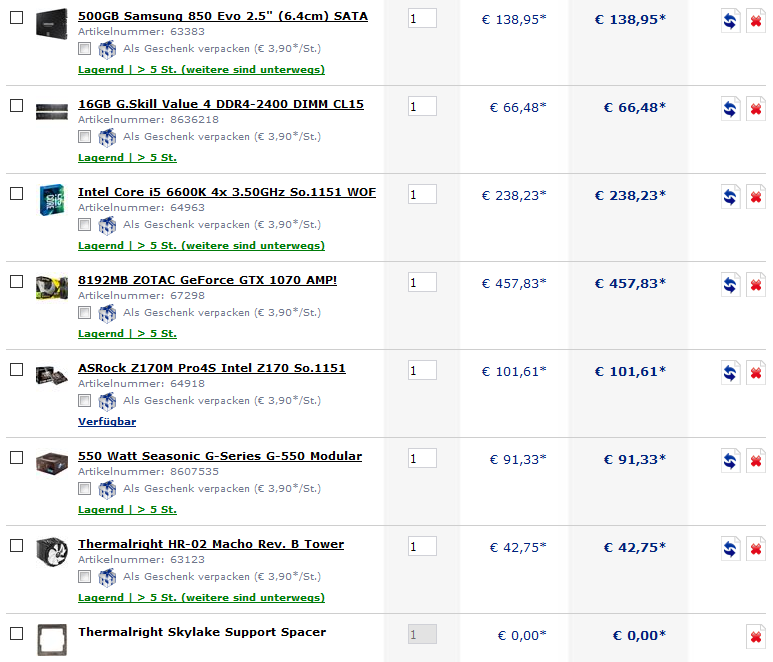Click quantity field for ASRock Z170M

(422, 370)
